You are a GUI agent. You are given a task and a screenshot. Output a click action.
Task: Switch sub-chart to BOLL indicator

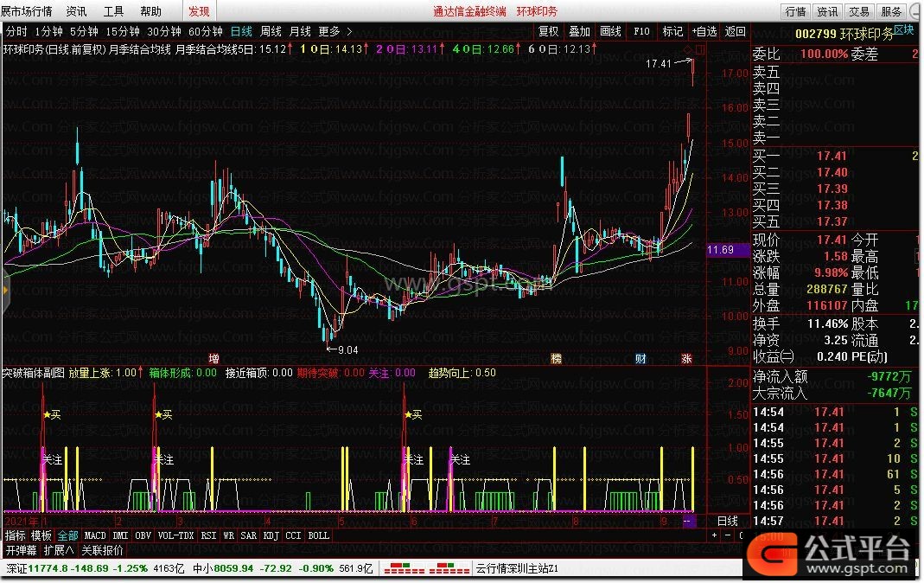[318, 535]
